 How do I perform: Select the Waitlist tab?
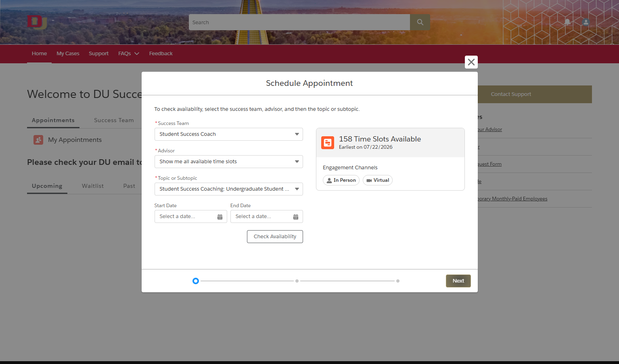[x=93, y=186]
